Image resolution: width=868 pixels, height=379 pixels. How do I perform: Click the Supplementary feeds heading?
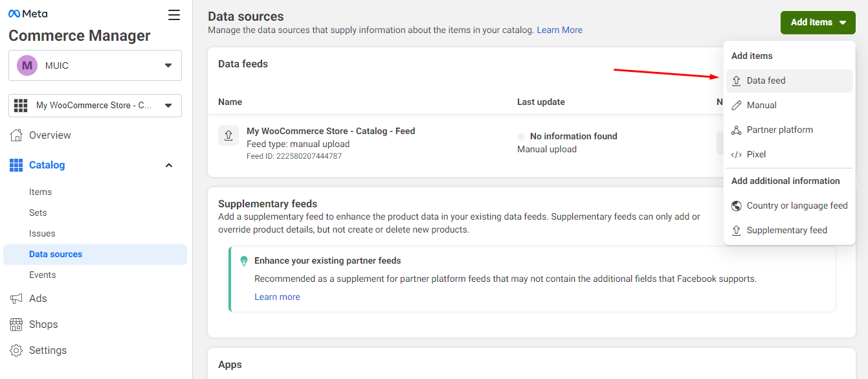tap(267, 204)
